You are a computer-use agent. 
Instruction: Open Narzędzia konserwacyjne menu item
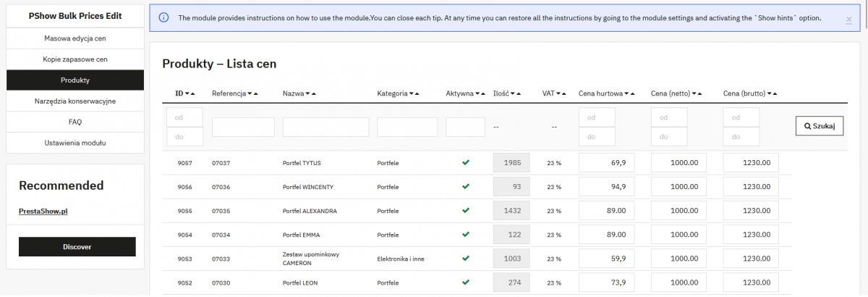(x=75, y=101)
